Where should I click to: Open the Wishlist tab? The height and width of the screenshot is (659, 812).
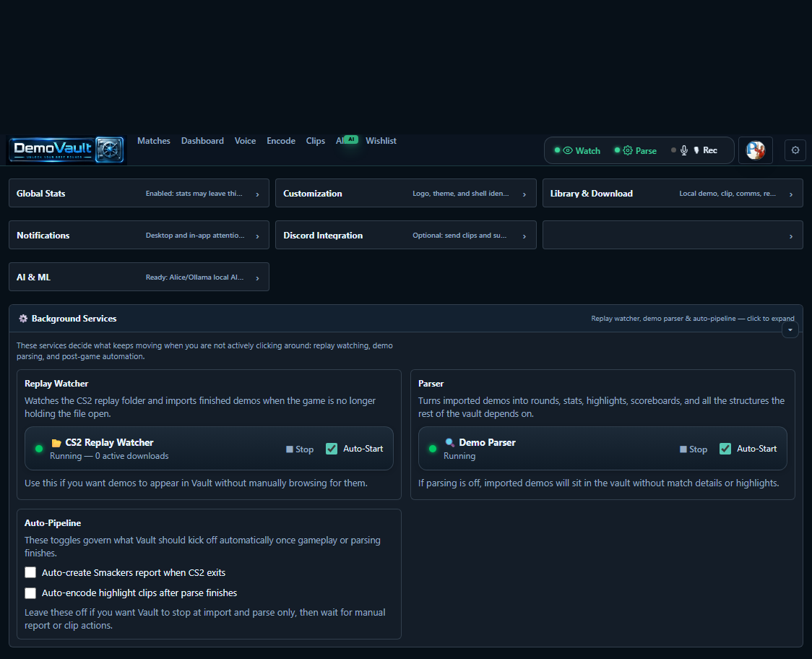click(x=381, y=141)
